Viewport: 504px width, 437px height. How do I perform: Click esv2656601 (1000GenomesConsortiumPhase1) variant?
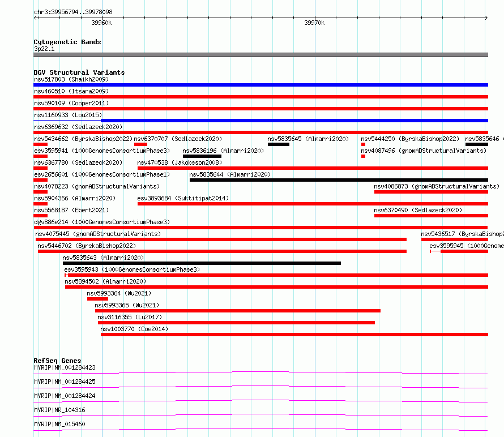(x=102, y=174)
